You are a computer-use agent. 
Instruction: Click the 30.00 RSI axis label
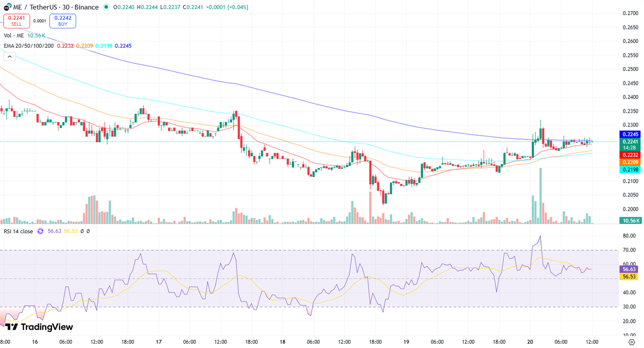tap(630, 307)
